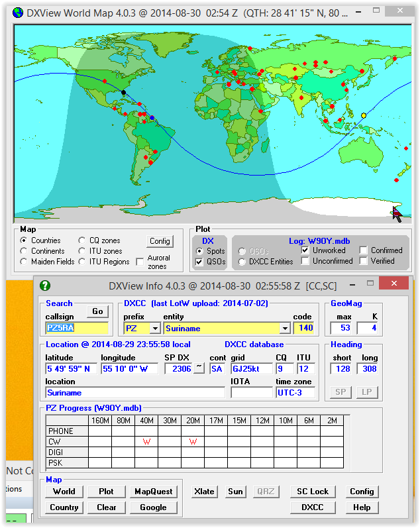Viewport: 420px width, 528px height.
Task: Enable the Auroral zones checkbox
Action: tap(140, 262)
